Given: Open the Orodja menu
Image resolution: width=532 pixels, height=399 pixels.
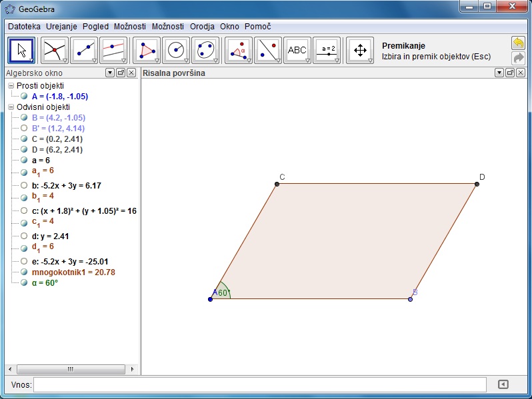Looking at the screenshot, I should point(202,27).
